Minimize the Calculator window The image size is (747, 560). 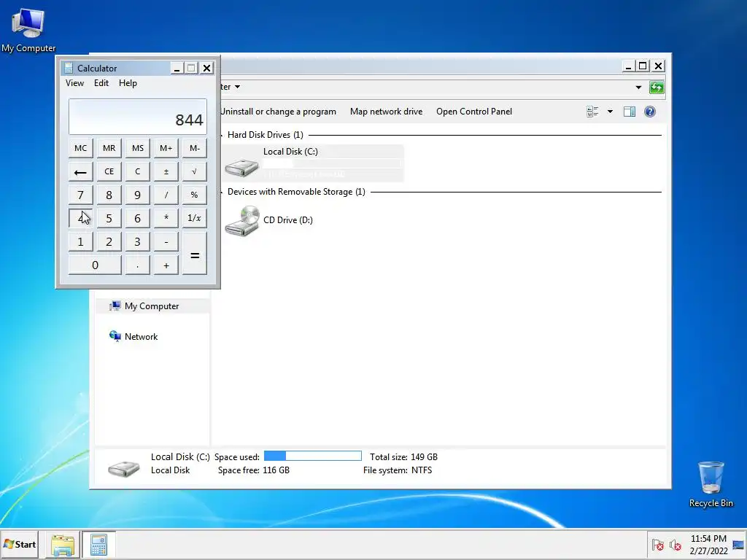[x=177, y=68]
